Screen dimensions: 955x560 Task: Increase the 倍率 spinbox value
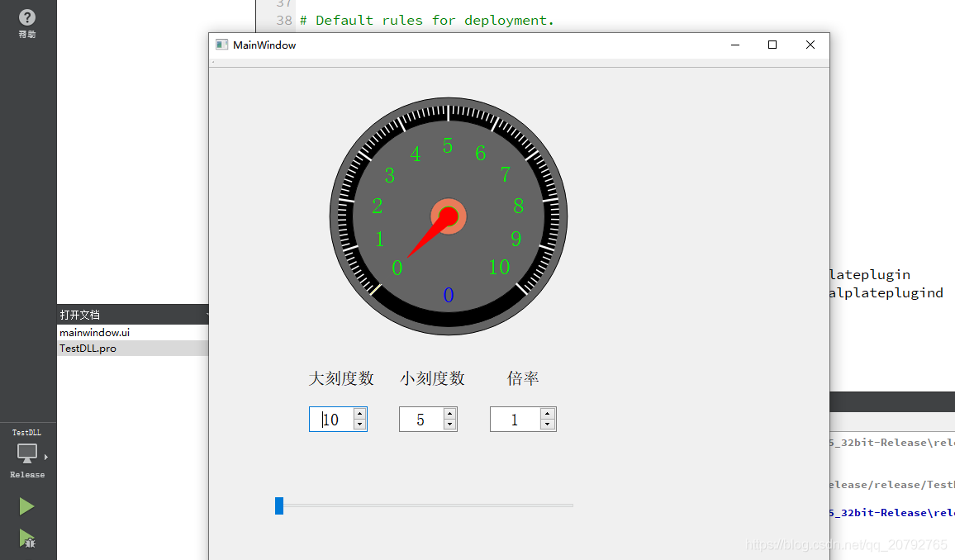click(548, 413)
